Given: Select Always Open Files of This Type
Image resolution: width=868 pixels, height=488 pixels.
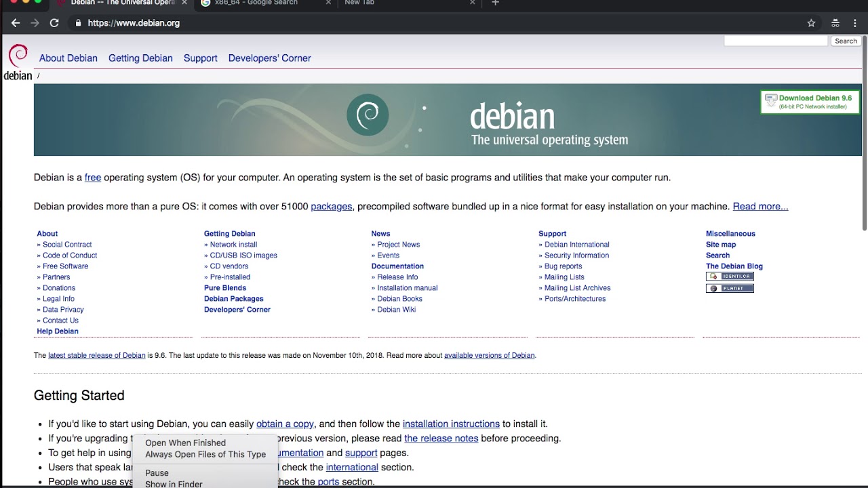Looking at the screenshot, I should click(x=205, y=454).
